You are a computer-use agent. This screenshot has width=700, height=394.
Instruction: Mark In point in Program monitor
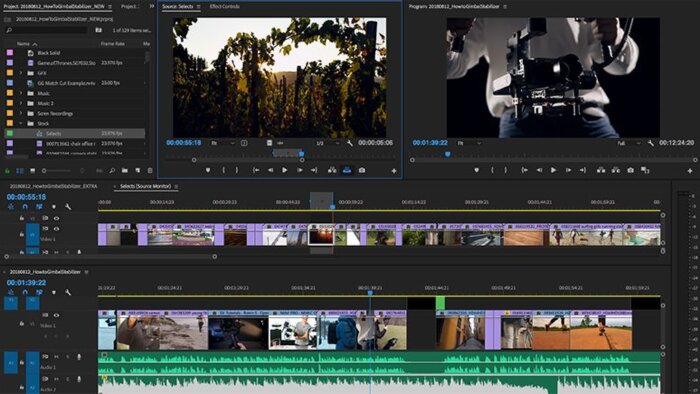[492, 170]
